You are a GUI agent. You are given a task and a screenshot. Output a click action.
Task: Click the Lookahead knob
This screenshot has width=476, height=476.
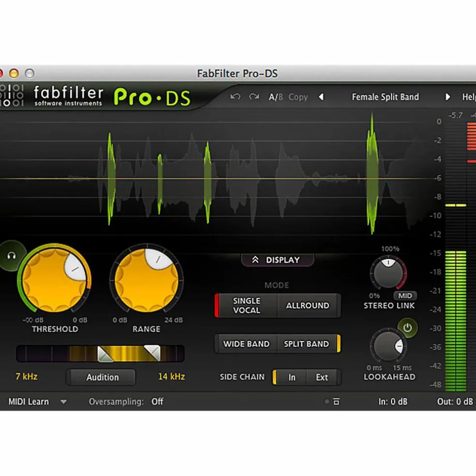(388, 346)
